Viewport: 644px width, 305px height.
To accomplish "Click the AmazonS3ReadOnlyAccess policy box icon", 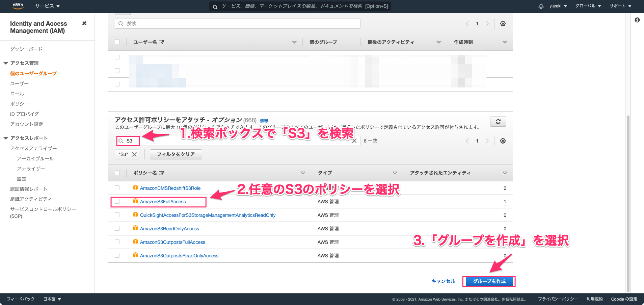I will point(135,228).
